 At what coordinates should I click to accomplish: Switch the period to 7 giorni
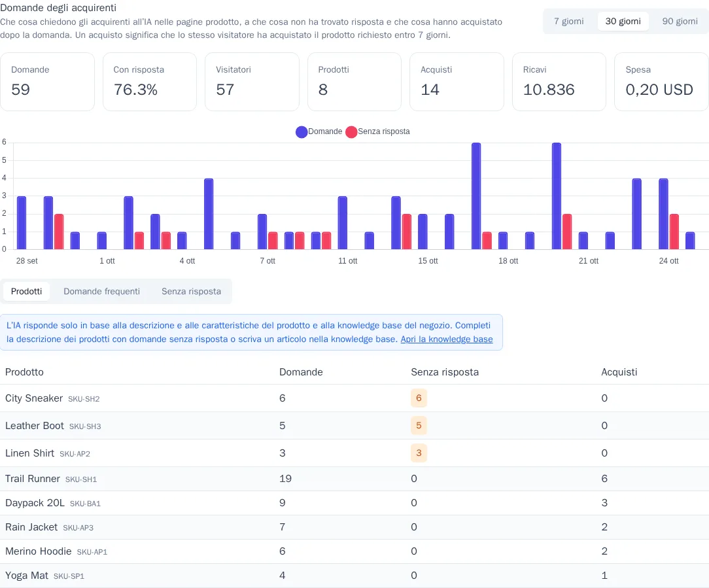tap(568, 22)
